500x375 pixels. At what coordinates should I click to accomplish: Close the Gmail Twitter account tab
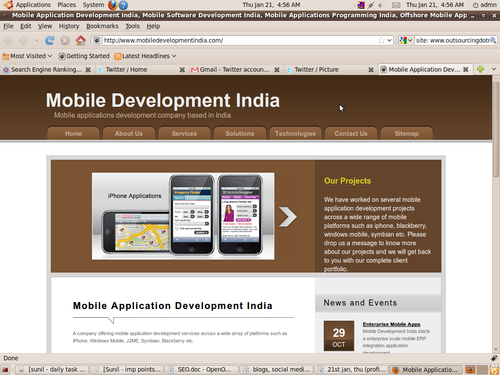(277, 70)
